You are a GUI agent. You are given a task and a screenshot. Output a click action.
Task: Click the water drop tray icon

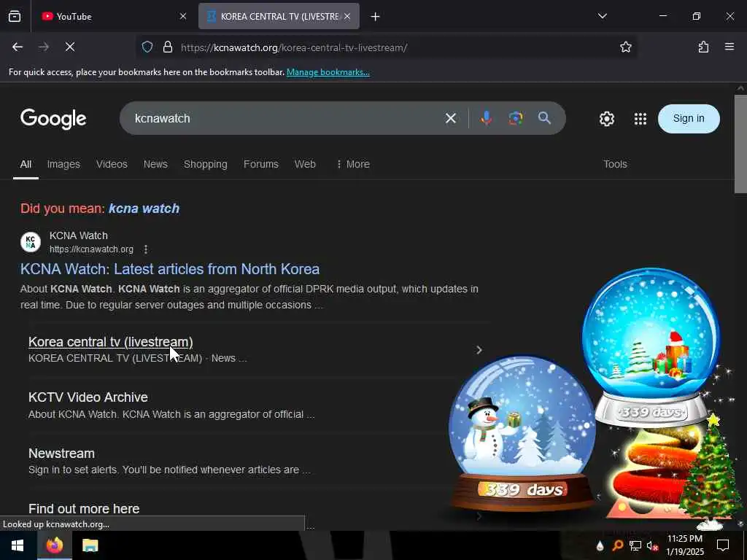(x=600, y=545)
